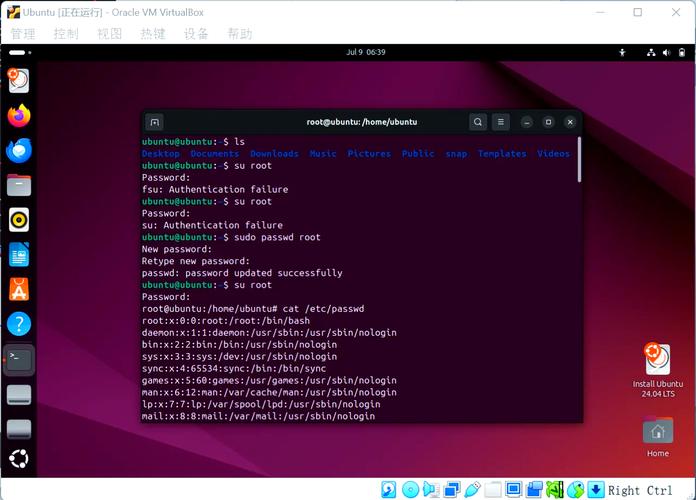Click the VirtualBox hard disk status icon
Viewport: 696px width, 500px height.
[388, 490]
